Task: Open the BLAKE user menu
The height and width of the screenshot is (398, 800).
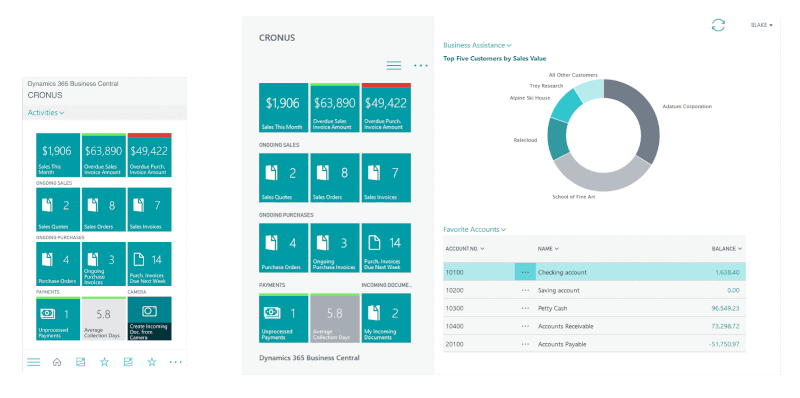Action: [x=762, y=25]
